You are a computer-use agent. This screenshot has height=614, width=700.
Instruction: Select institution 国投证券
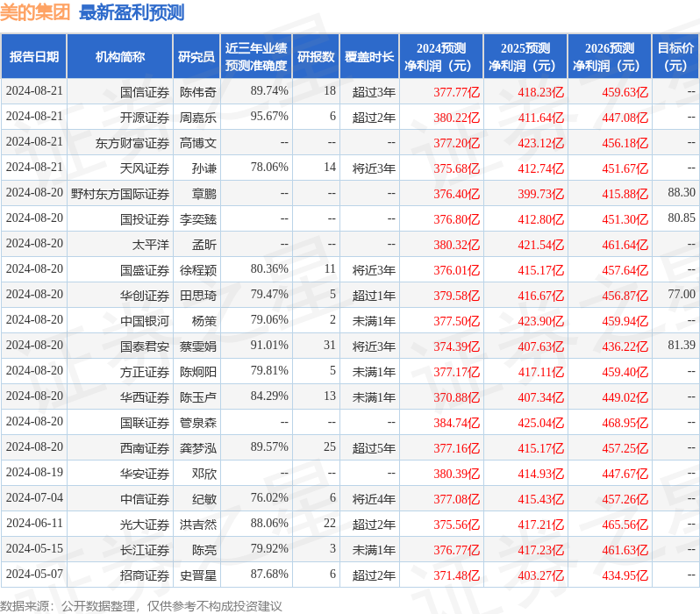(145, 219)
